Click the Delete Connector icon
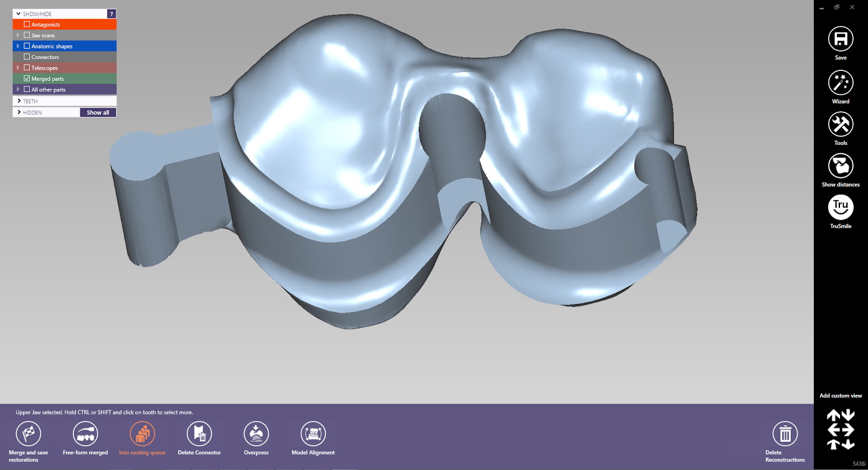 (199, 434)
